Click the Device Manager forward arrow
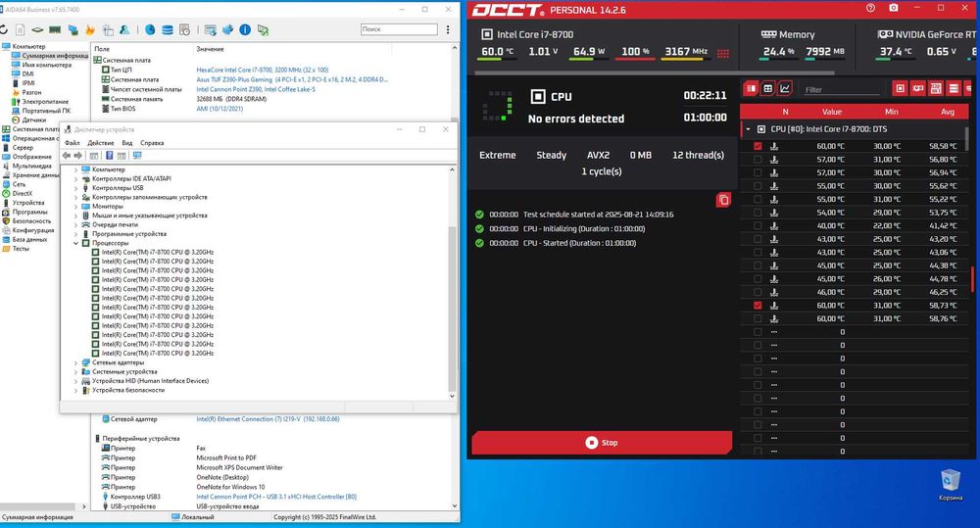The width and height of the screenshot is (980, 528). 78,156
